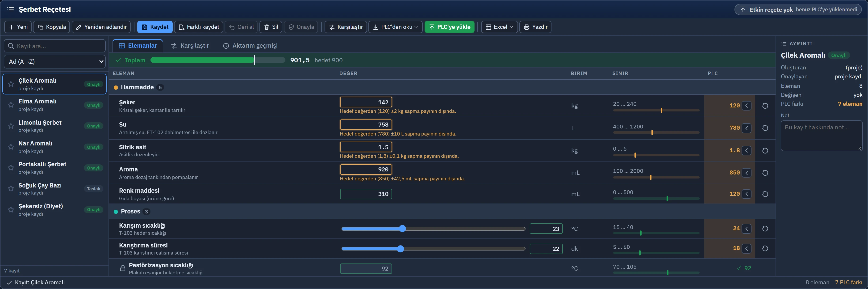Click the note textarea for this record
The height and width of the screenshot is (289, 868).
(822, 136)
